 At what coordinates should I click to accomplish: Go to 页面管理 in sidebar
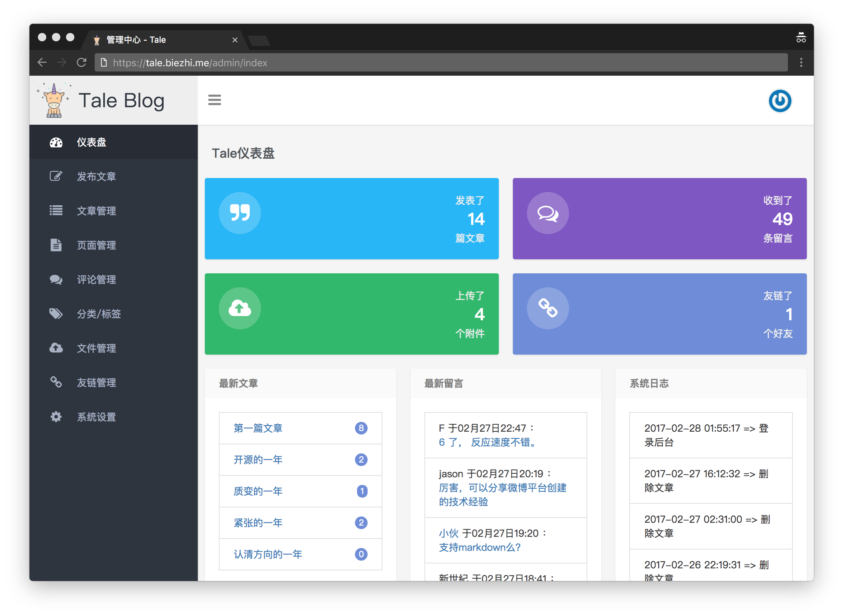click(96, 245)
